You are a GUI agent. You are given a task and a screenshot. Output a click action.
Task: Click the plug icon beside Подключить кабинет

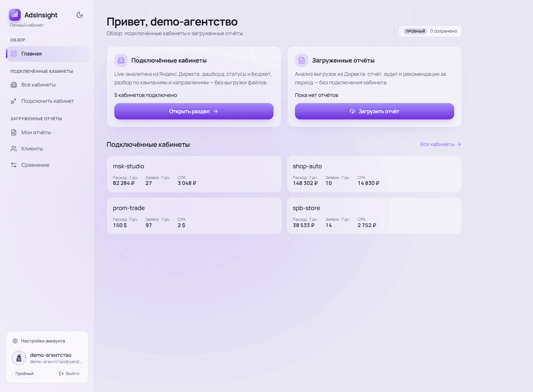click(14, 101)
